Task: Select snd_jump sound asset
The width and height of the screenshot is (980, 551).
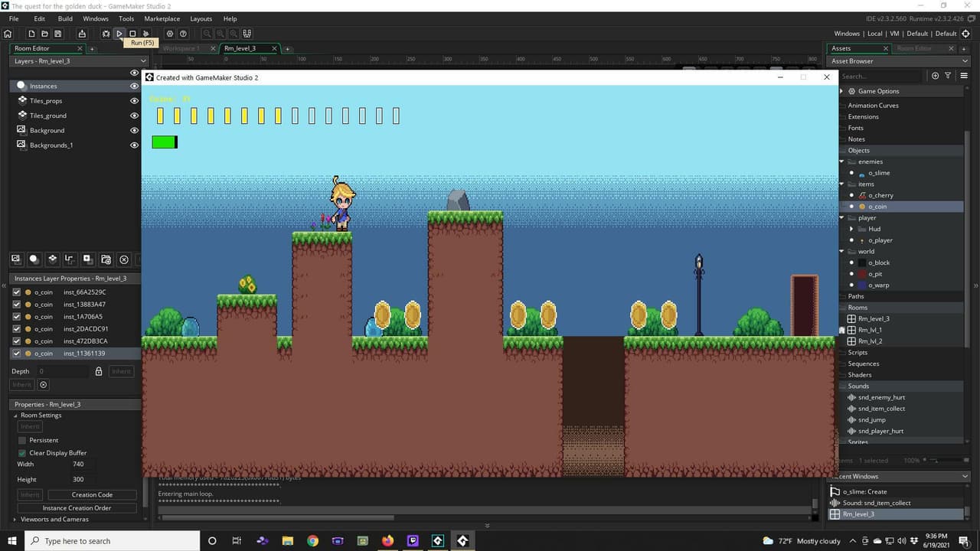Action: [x=871, y=419]
